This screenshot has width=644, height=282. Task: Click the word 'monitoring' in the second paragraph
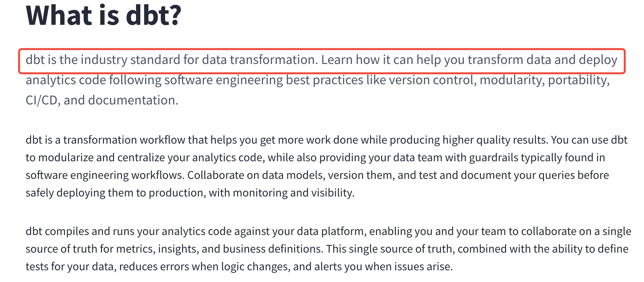(260, 193)
